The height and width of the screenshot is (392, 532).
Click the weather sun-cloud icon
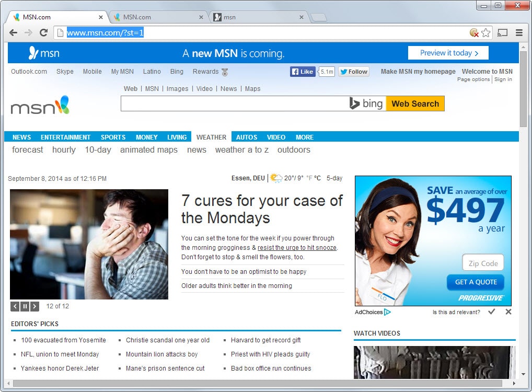click(x=276, y=178)
